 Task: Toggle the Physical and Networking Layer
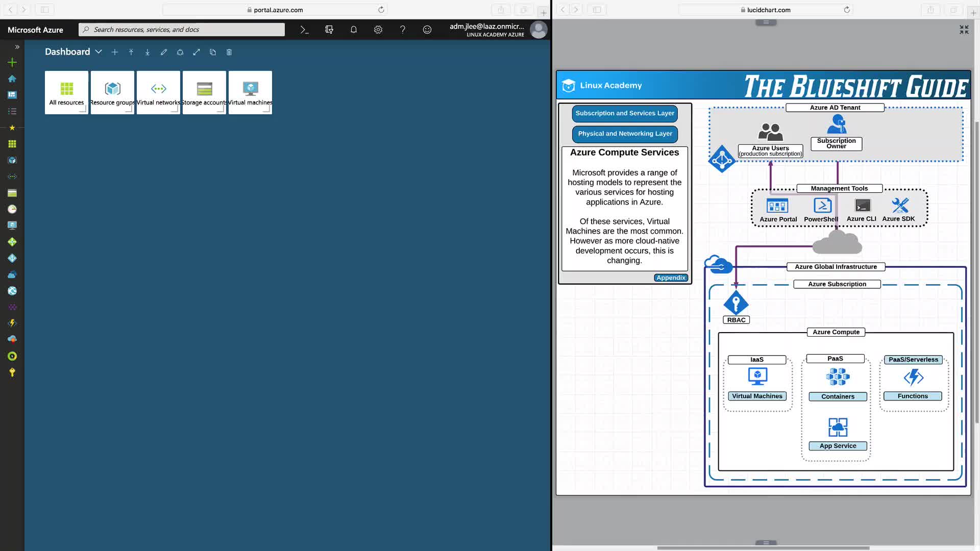(x=625, y=134)
